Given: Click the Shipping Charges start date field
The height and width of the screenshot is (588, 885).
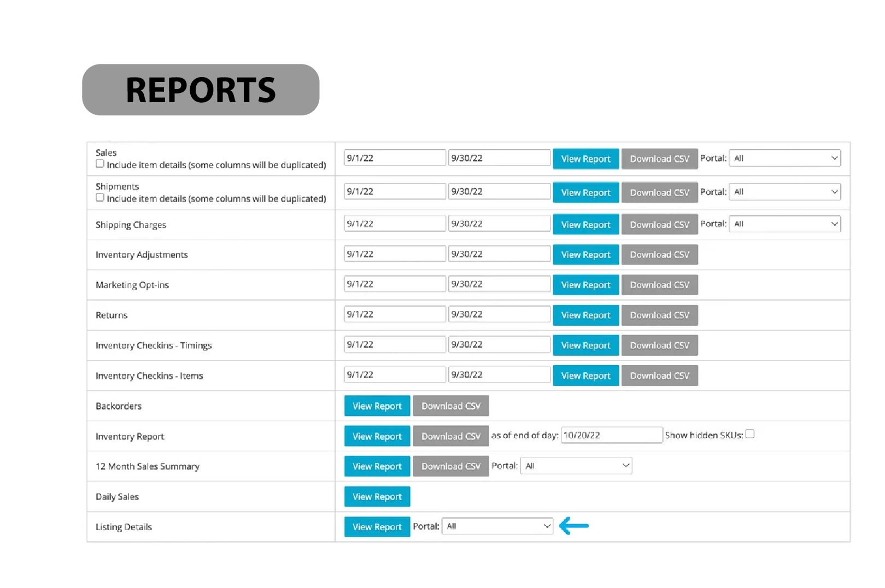Looking at the screenshot, I should pyautogui.click(x=395, y=224).
